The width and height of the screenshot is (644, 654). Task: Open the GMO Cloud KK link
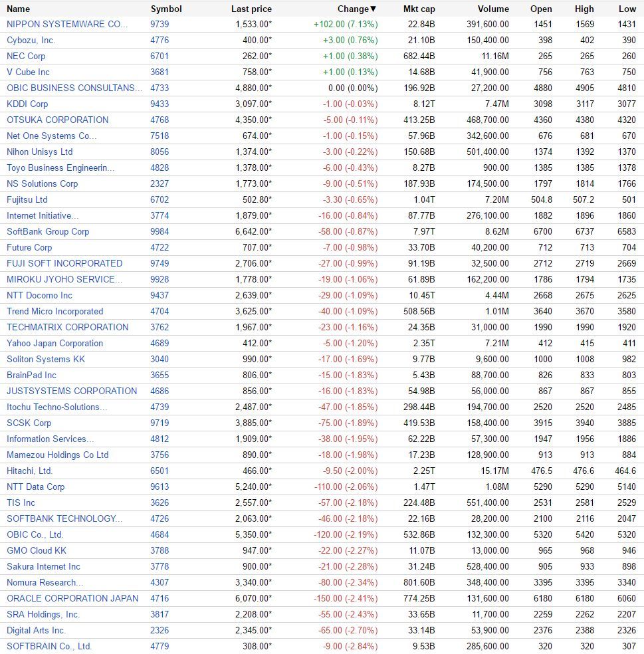pos(37,550)
